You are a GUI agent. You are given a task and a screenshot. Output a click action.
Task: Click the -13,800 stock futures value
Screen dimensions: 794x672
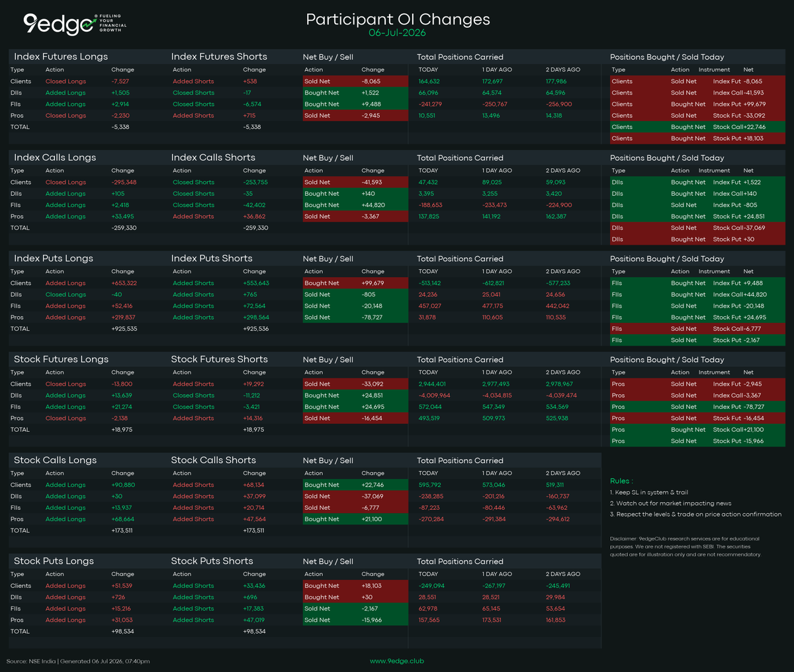click(122, 384)
